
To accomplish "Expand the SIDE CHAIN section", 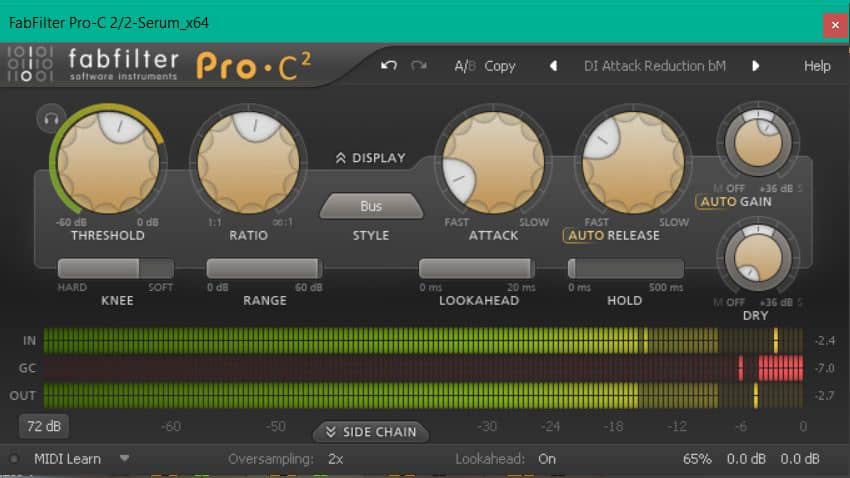I will (x=371, y=432).
